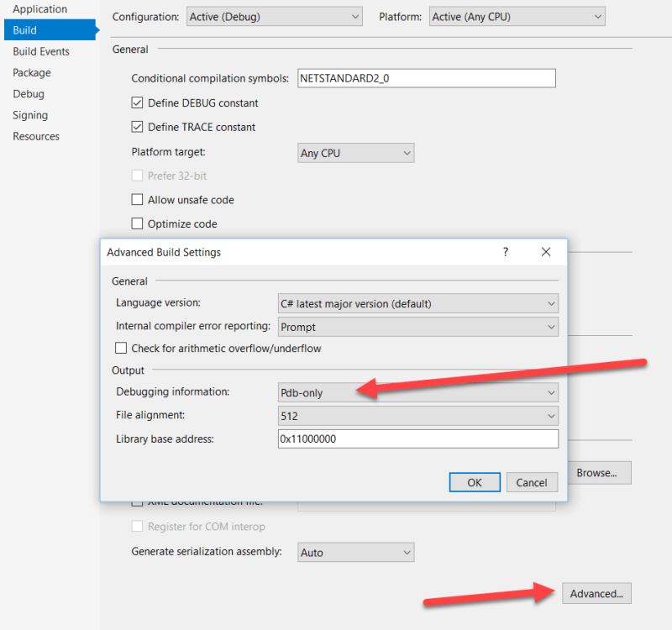The height and width of the screenshot is (630, 672).
Task: Switch to the Build Events tab
Action: tap(41, 51)
